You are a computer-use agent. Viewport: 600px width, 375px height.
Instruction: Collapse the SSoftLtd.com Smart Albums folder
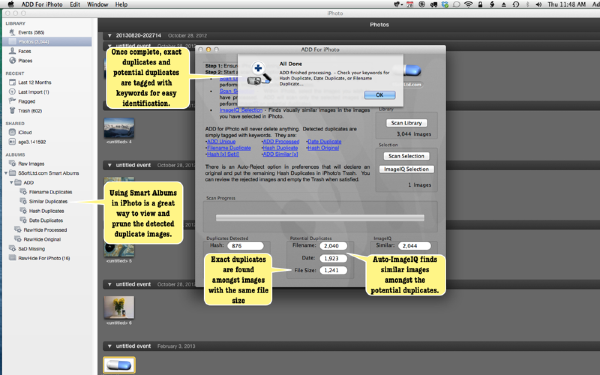click(6, 173)
